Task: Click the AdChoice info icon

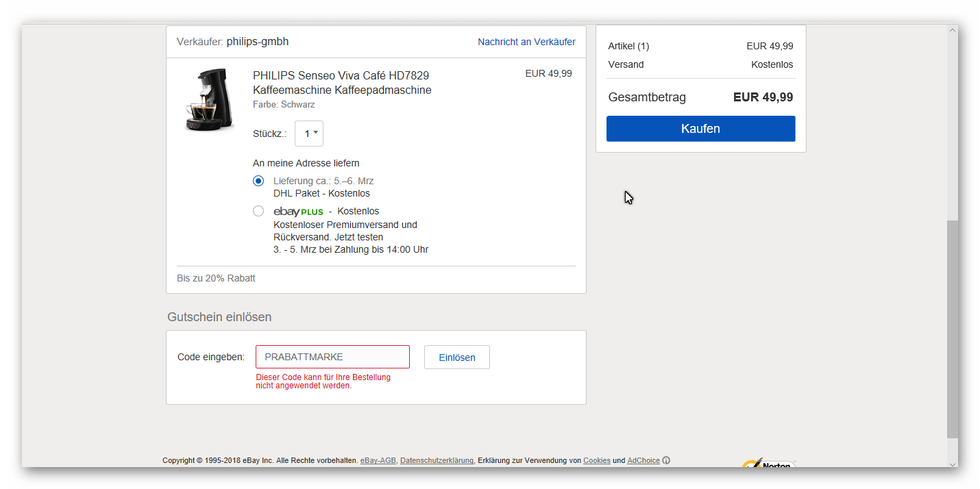Action: click(666, 460)
